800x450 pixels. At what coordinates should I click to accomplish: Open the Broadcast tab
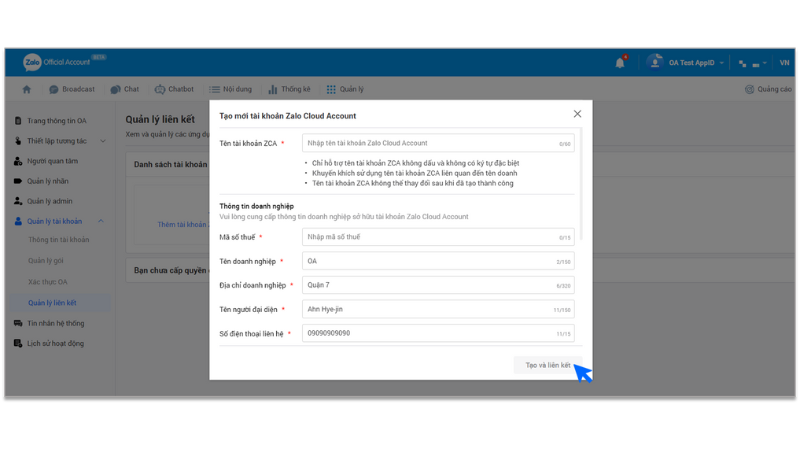pyautogui.click(x=71, y=89)
